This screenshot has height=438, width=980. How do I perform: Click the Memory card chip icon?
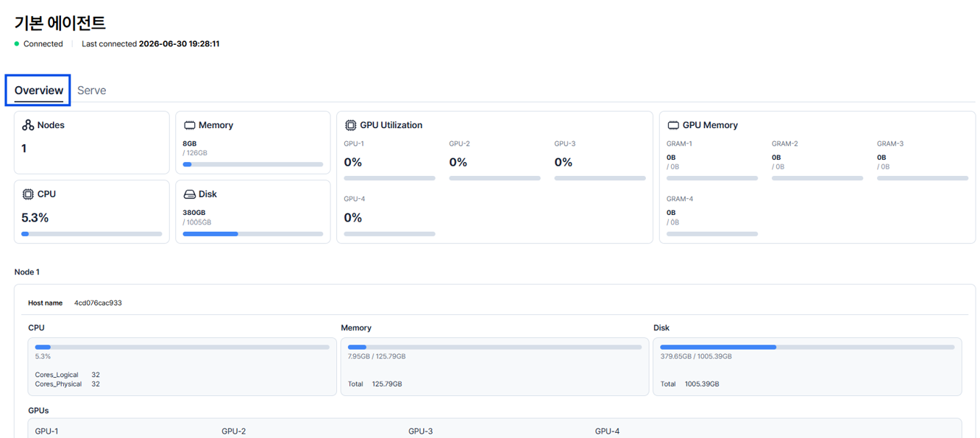point(189,125)
